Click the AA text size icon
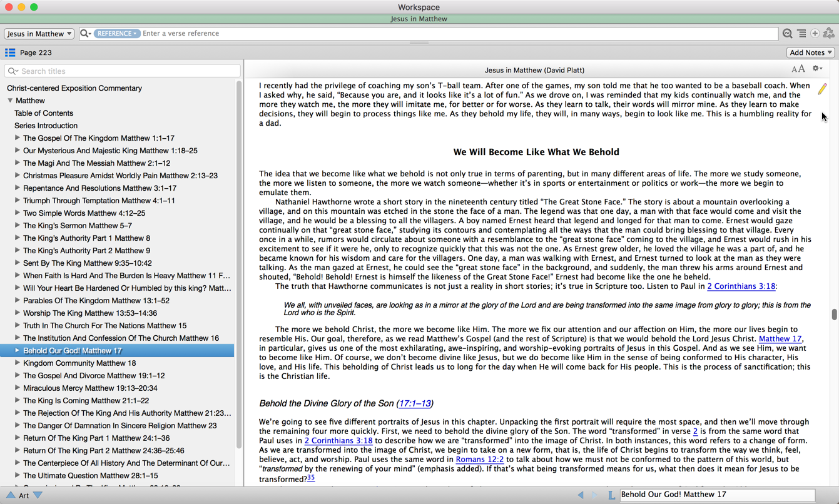The image size is (839, 504). tap(798, 69)
